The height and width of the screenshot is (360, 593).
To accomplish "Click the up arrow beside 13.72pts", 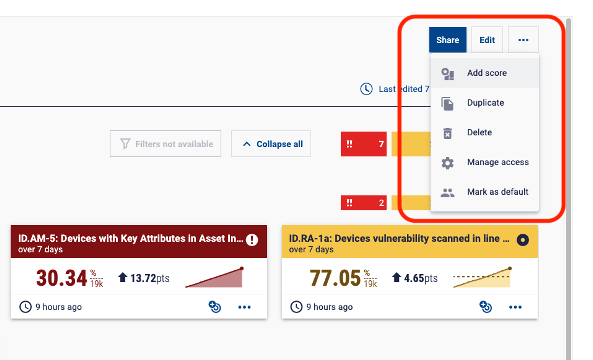I will [x=122, y=277].
